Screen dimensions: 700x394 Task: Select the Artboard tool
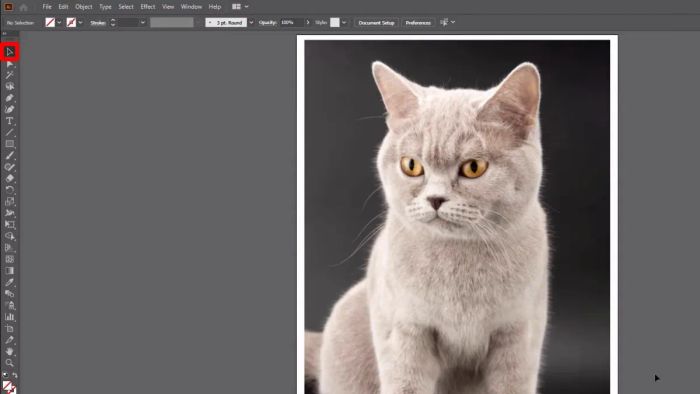coord(9,329)
